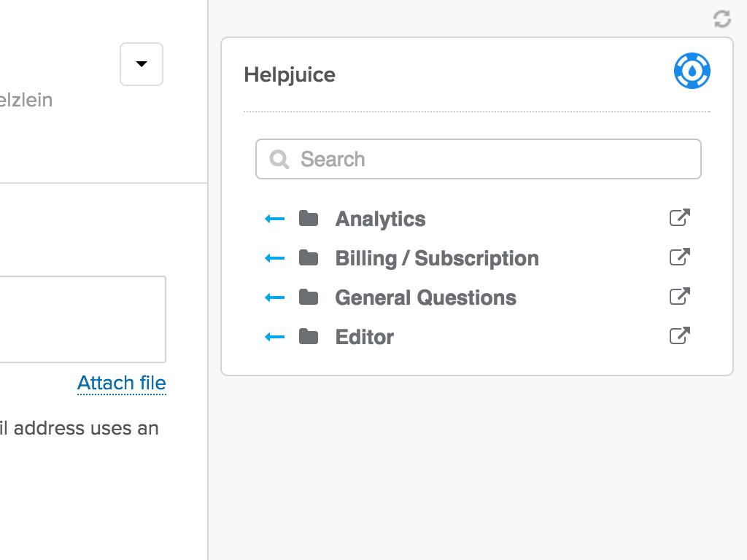Select the General Questions category
Screen dimensions: 747x560
[x=425, y=297]
